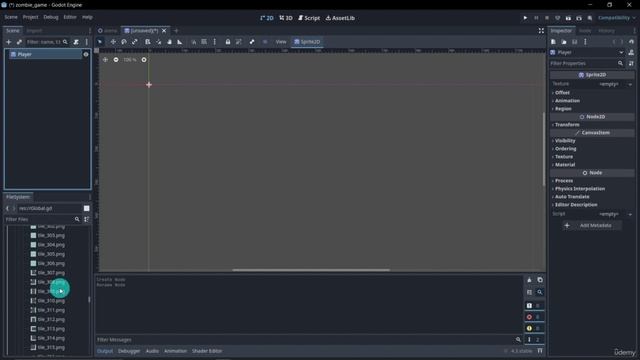Add a new scene tab with plus
Viewport: 640px width, 360px height.
pyautogui.click(x=176, y=31)
